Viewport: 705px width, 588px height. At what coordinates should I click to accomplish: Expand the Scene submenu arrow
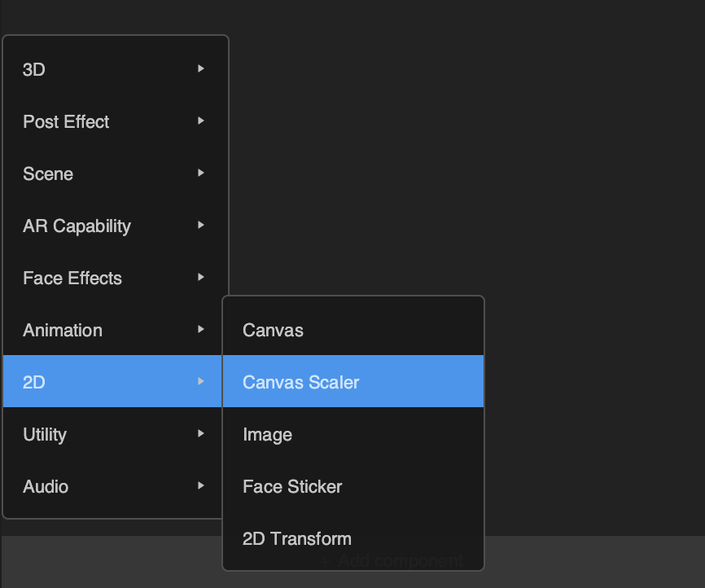(201, 173)
